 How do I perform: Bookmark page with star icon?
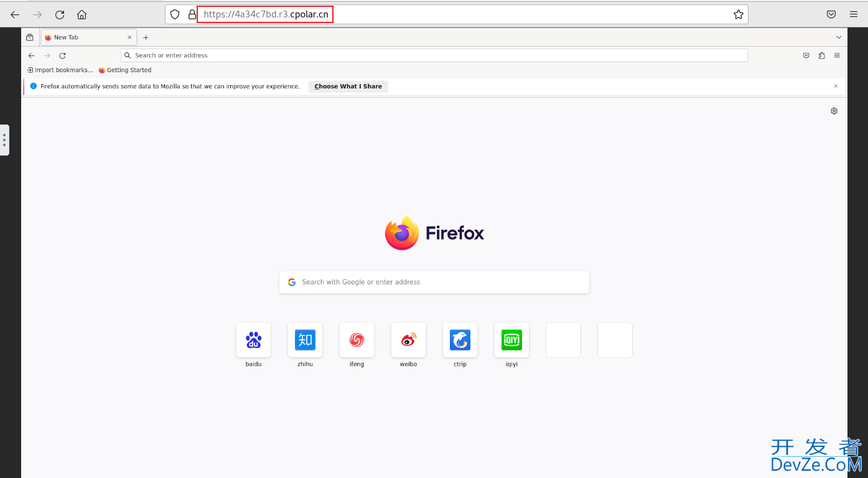click(x=739, y=14)
